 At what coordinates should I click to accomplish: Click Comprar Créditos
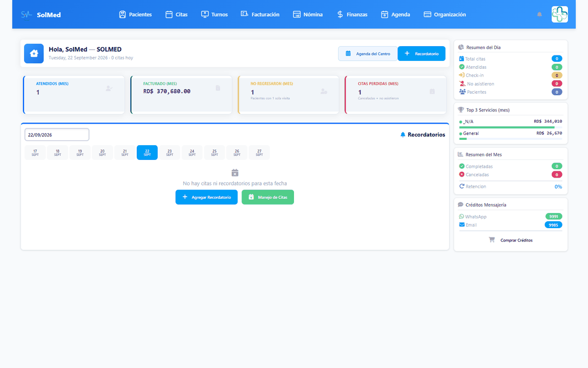click(511, 240)
